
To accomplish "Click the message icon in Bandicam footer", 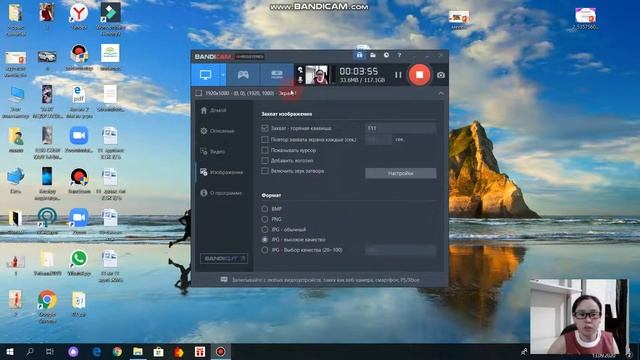I will pos(224,280).
